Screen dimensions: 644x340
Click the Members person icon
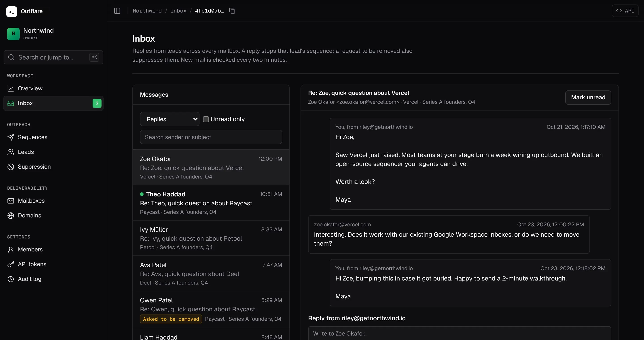pos(11,249)
